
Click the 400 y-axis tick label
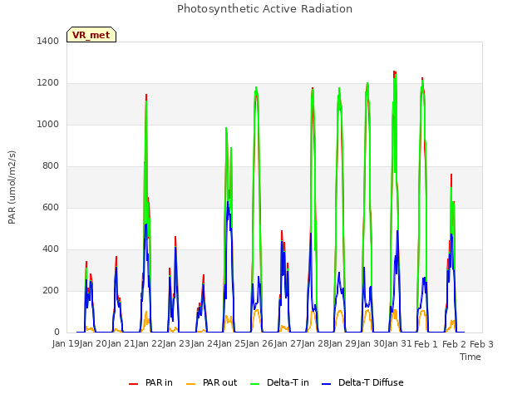tap(51, 249)
